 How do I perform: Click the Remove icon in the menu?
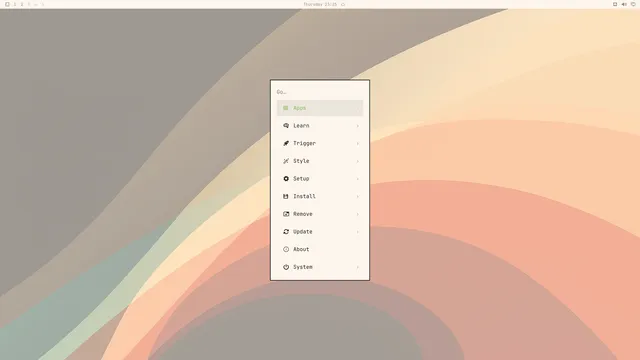coord(286,214)
